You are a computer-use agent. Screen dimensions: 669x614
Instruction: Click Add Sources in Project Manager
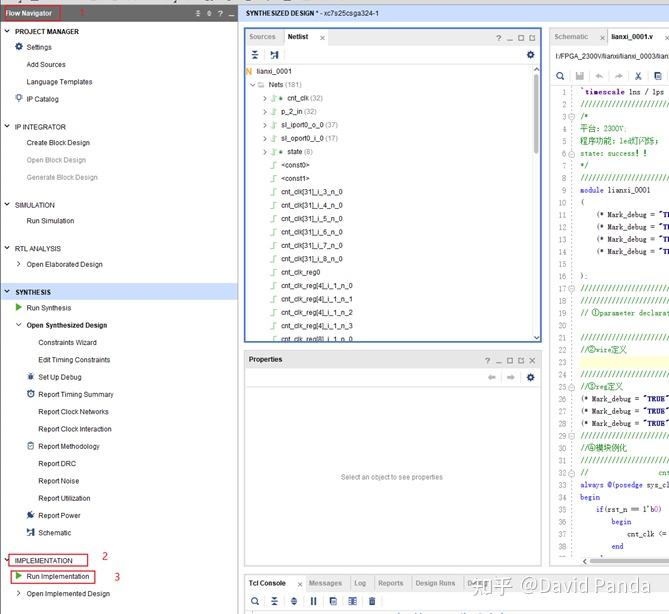(46, 65)
